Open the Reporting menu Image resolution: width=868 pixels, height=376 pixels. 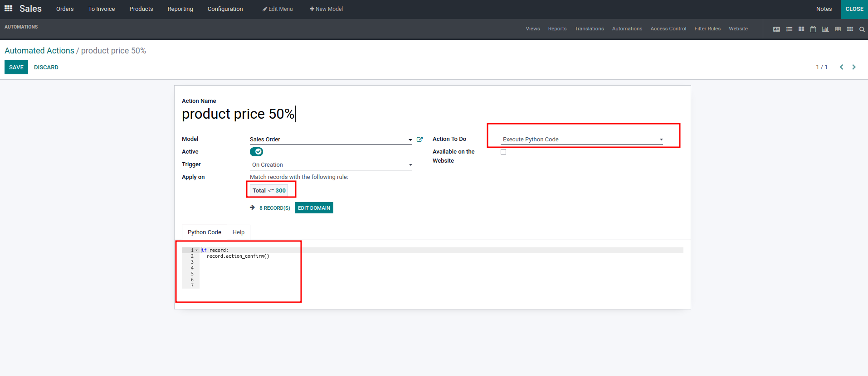tap(180, 9)
